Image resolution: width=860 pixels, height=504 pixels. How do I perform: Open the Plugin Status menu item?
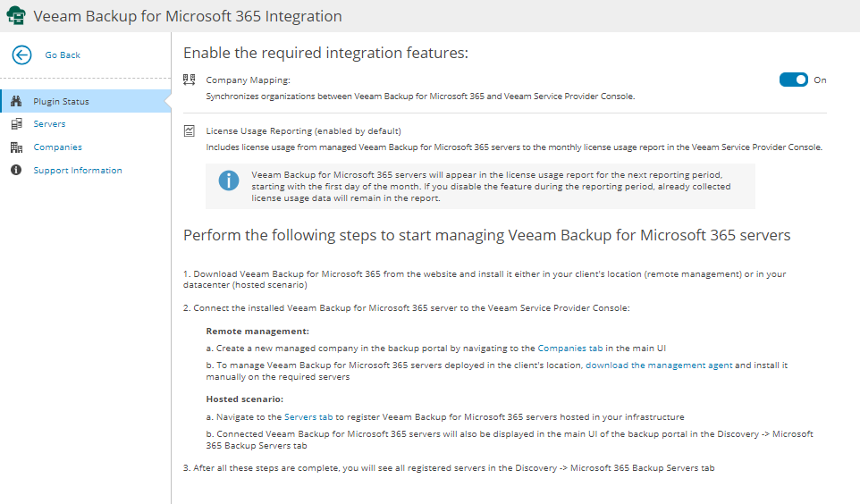tap(61, 101)
